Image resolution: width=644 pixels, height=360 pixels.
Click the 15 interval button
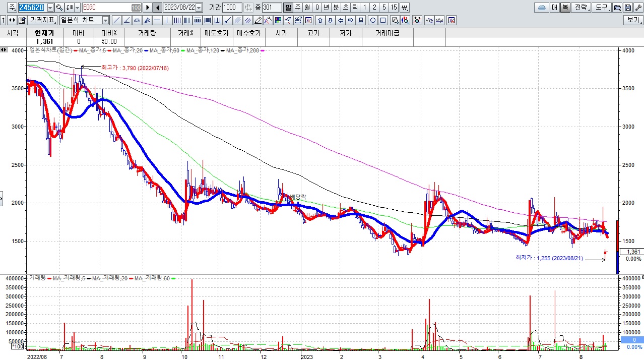click(x=394, y=8)
